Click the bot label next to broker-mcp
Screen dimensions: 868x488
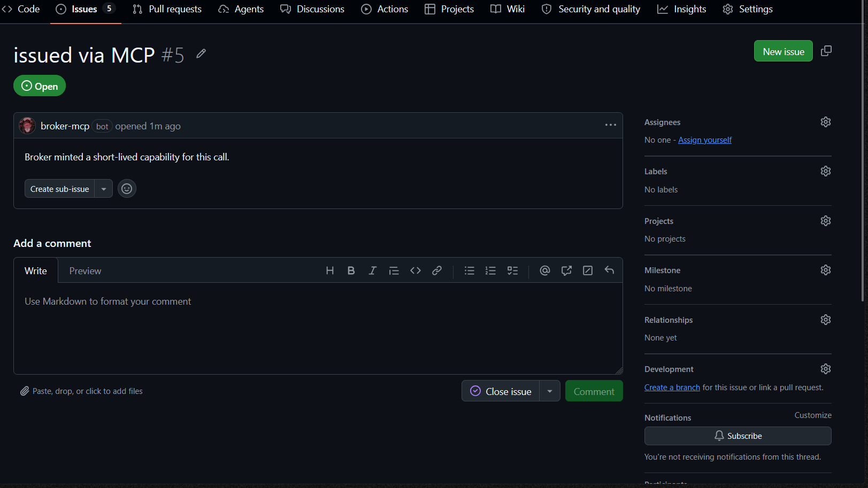click(x=102, y=127)
